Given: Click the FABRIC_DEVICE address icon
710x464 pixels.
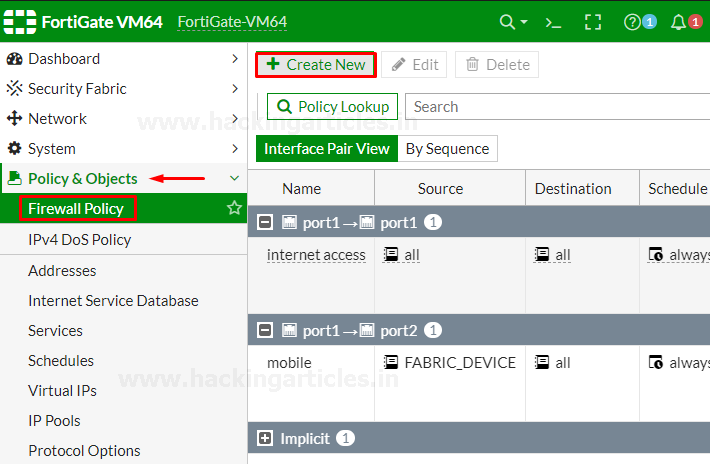Looking at the screenshot, I should pos(391,363).
